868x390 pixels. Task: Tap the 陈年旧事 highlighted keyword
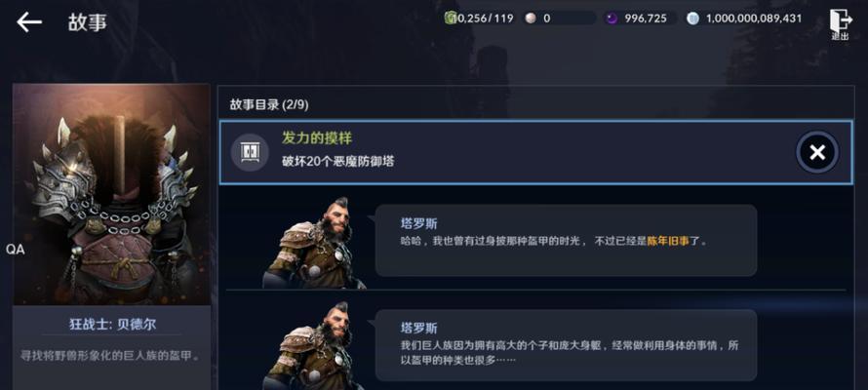[668, 241]
